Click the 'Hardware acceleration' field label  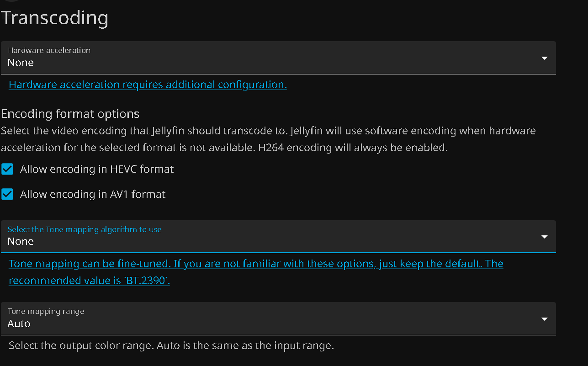click(x=49, y=50)
